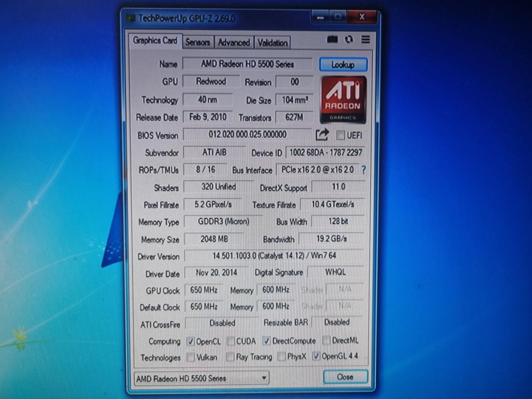Click the Driver Version field
Viewport: 532px width, 399px height.
point(274,256)
